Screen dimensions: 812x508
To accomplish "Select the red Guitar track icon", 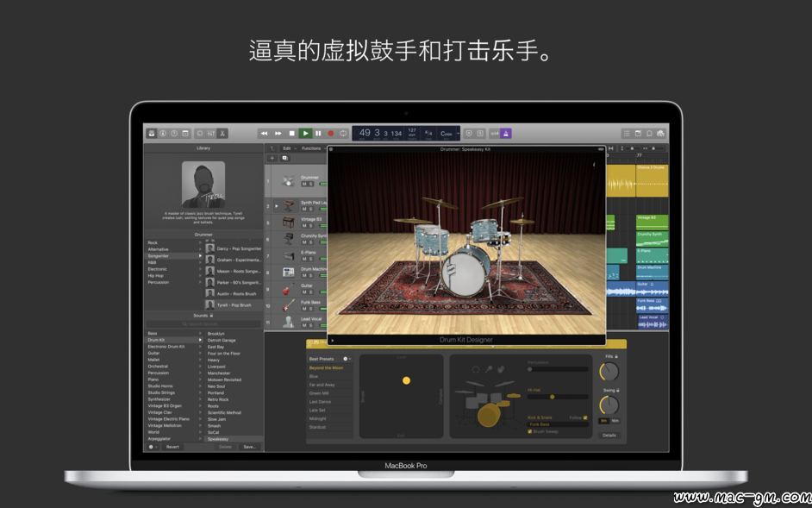I will click(x=289, y=289).
